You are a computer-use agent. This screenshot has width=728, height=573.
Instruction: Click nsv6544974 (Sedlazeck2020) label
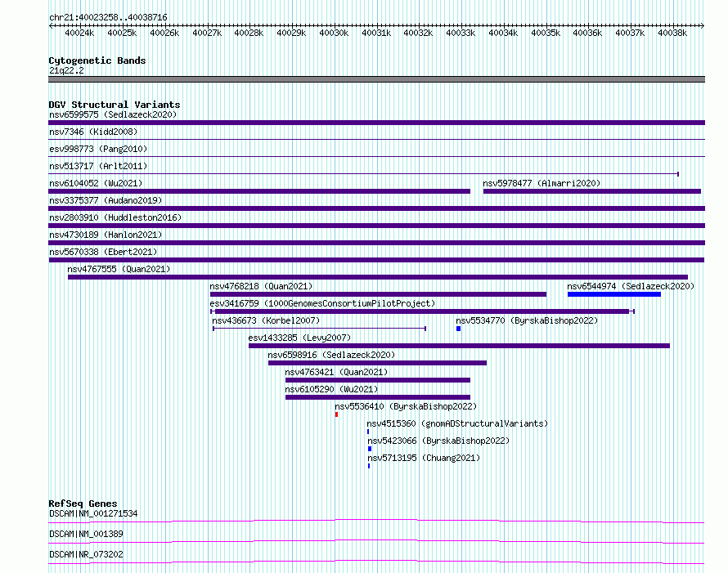click(631, 286)
